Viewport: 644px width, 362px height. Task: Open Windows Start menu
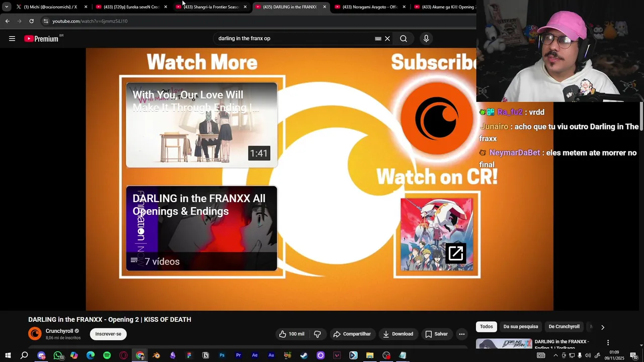coord(8,355)
